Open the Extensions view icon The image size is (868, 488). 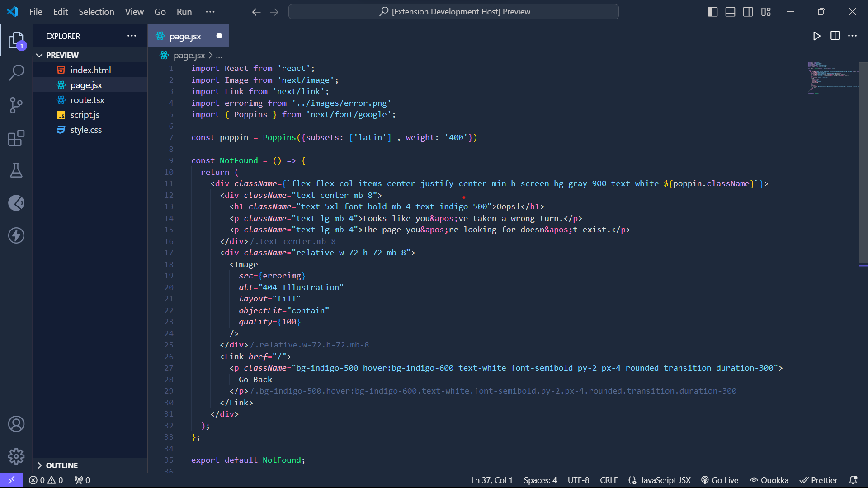pyautogui.click(x=16, y=138)
